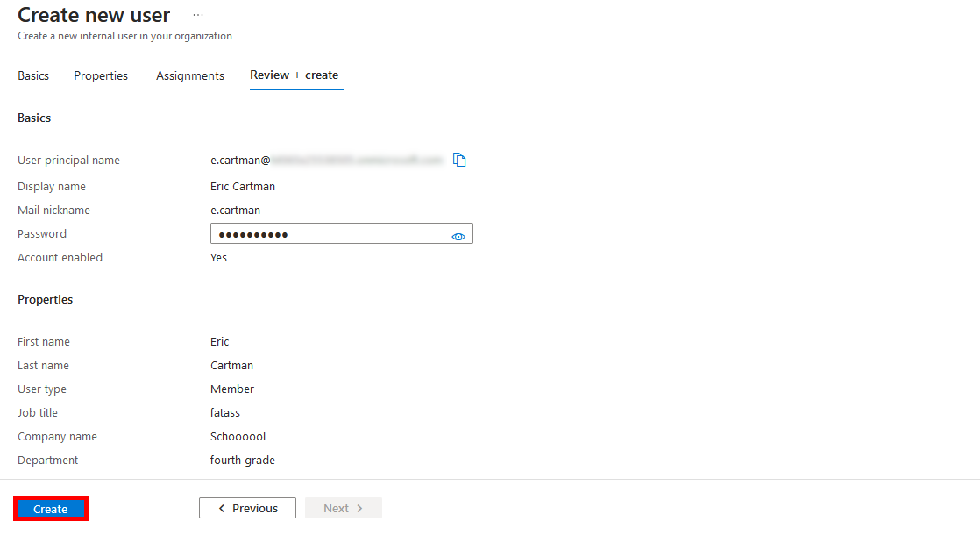
Task: Go to the Assignments tab
Action: (x=189, y=75)
